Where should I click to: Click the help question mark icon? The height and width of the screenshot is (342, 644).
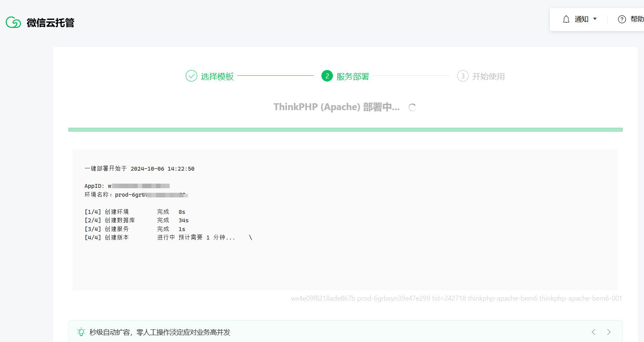[622, 19]
